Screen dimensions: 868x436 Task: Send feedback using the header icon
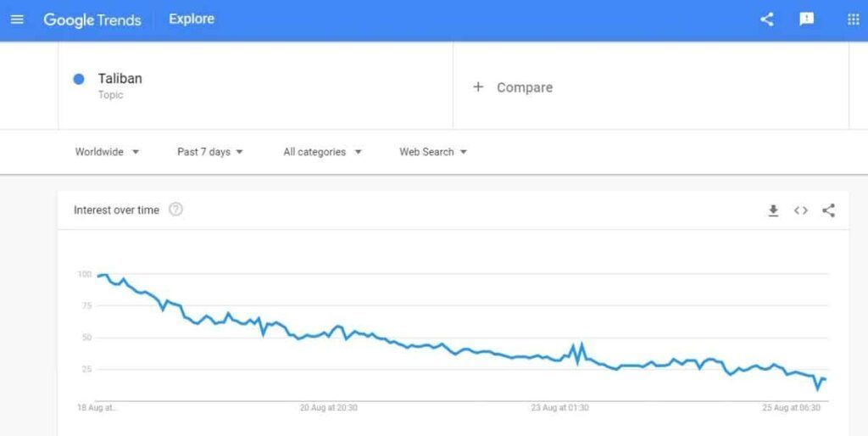coord(807,20)
